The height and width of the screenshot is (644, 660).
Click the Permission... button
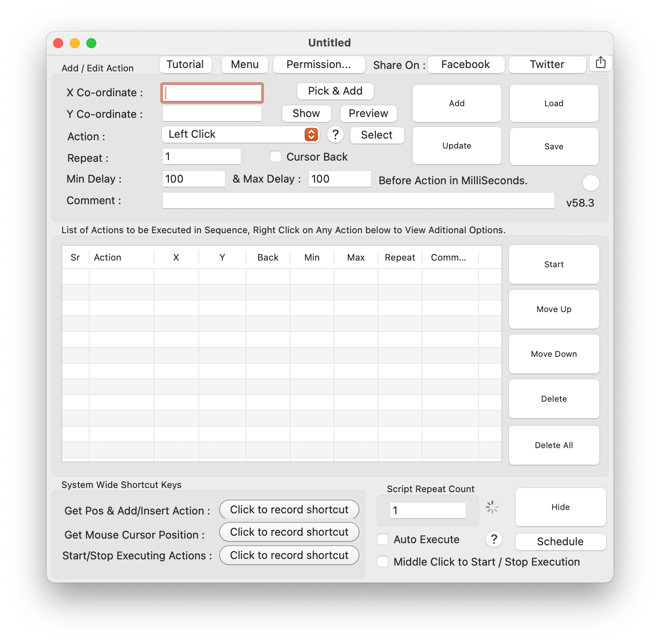[x=319, y=64]
